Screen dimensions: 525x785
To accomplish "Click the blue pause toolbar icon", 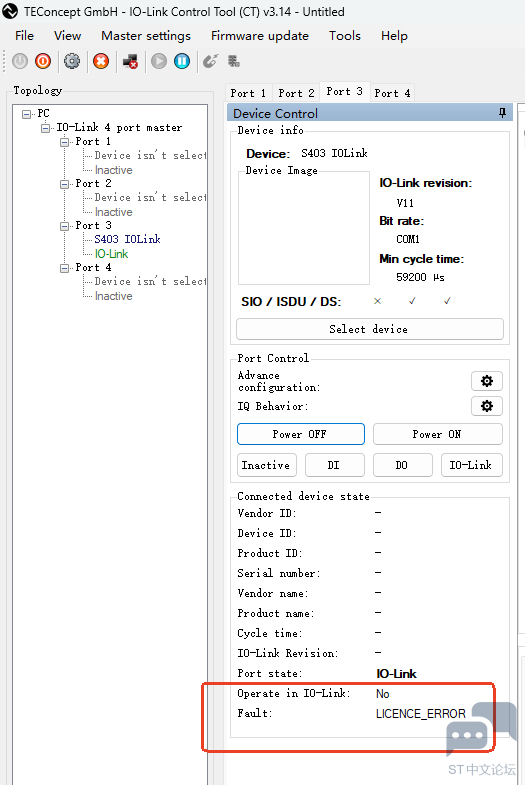I will coord(182,62).
